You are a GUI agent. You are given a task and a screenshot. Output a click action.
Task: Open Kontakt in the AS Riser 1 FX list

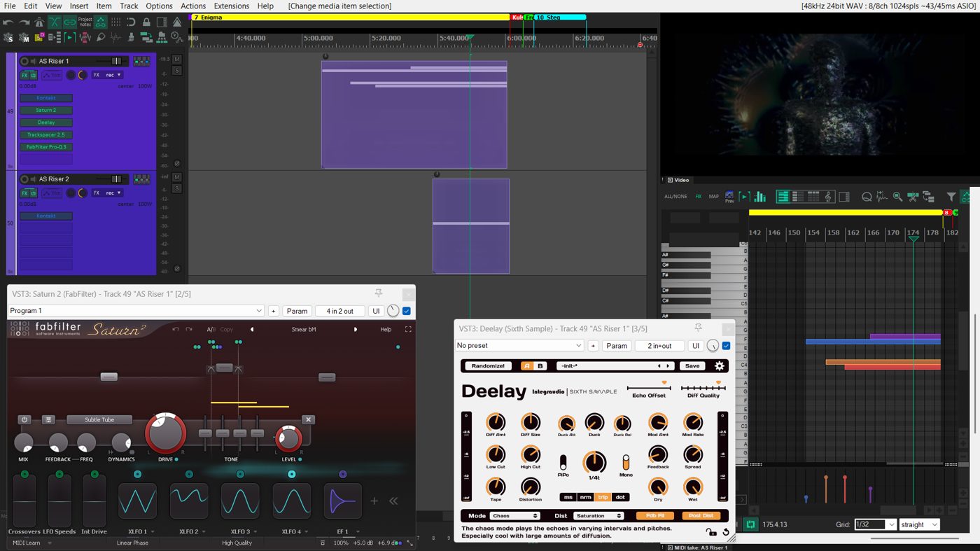[46, 98]
